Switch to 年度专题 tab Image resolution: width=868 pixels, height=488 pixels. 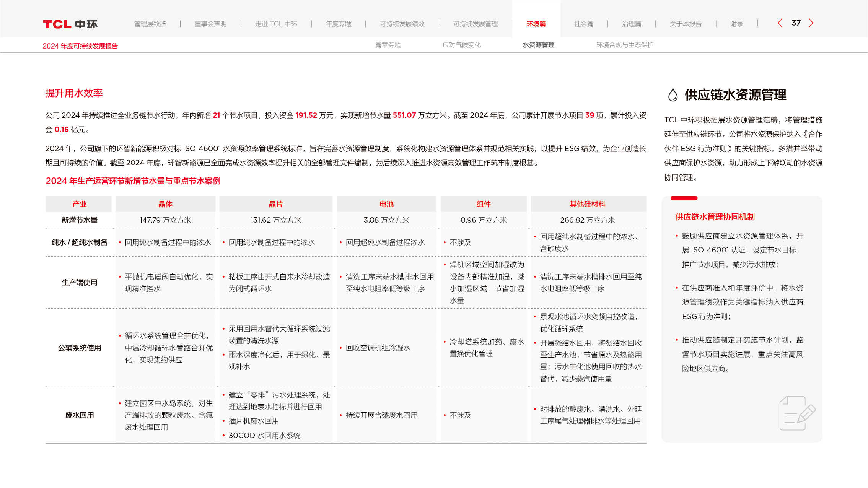point(339,24)
